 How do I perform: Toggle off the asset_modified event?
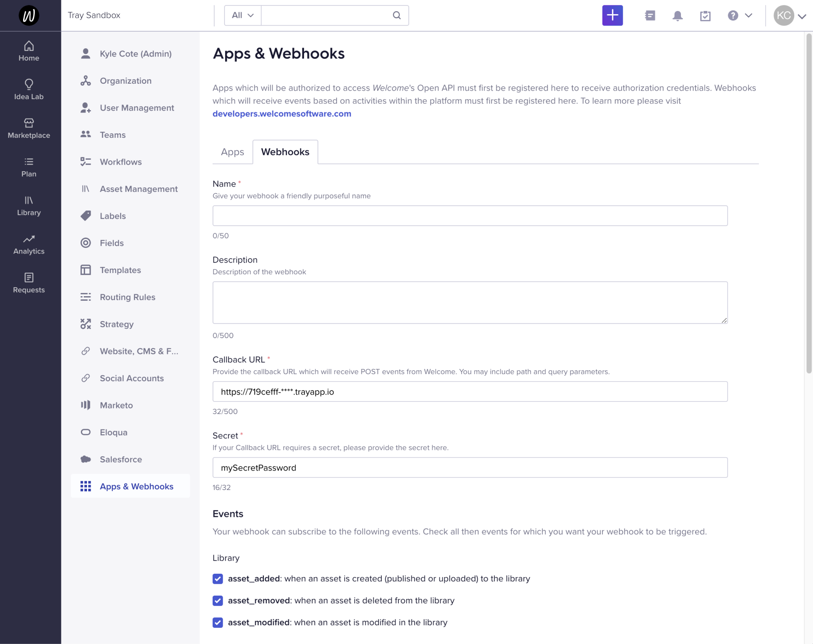click(217, 622)
